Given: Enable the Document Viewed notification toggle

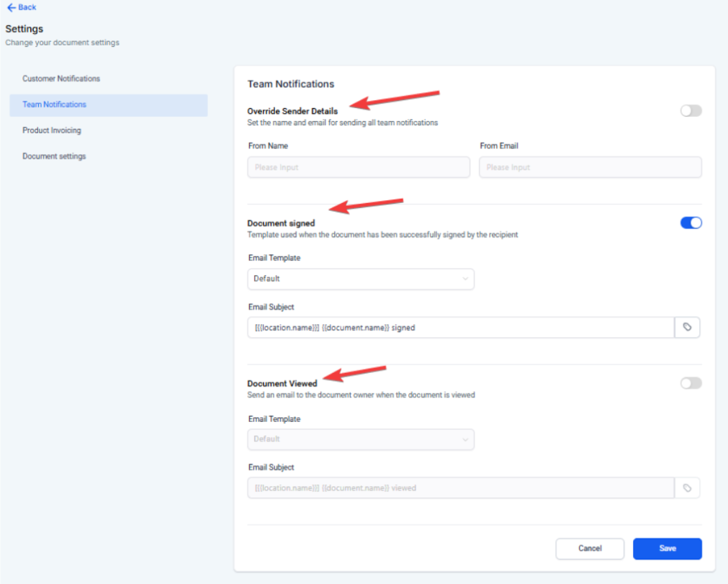Looking at the screenshot, I should (x=691, y=383).
